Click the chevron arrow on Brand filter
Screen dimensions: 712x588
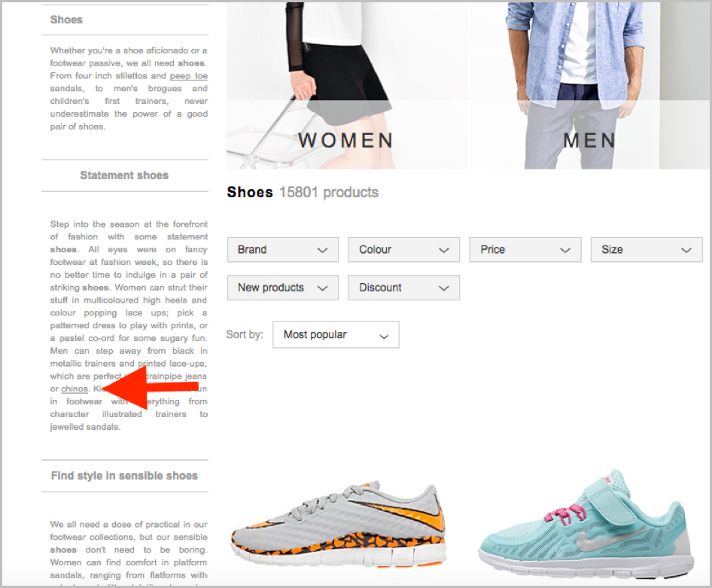(x=322, y=250)
